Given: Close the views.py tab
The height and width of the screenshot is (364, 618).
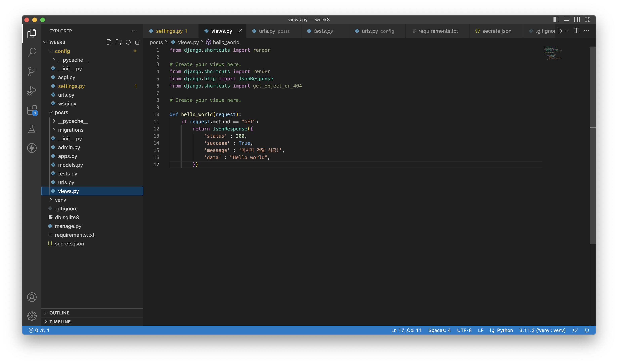Looking at the screenshot, I should coord(240,31).
